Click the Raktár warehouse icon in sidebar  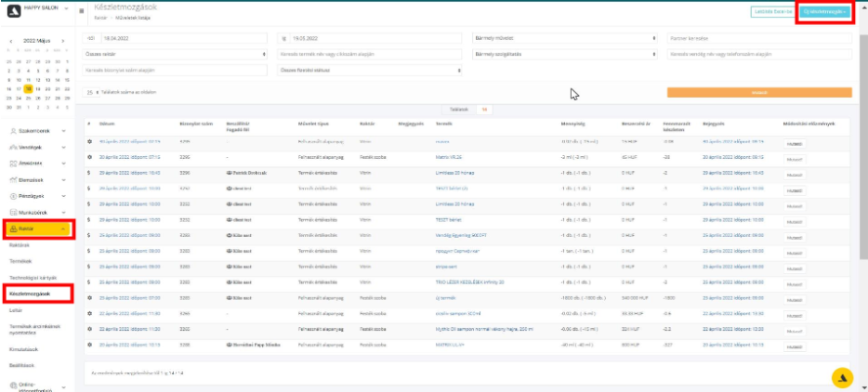point(14,229)
